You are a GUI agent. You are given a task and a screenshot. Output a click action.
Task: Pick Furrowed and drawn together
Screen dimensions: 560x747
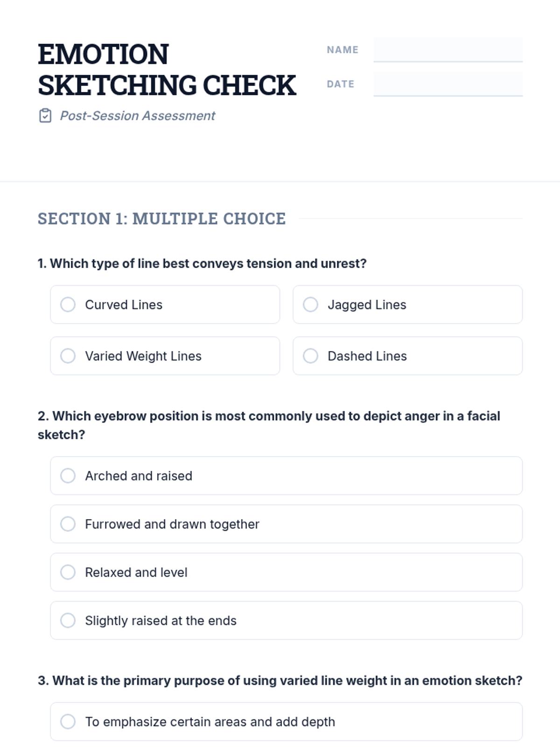pos(68,524)
